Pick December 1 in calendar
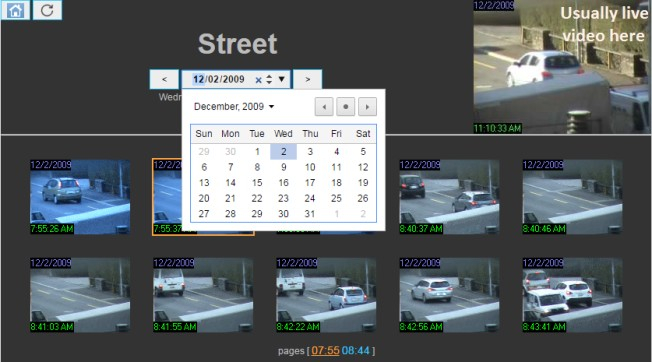652x362 pixels. click(257, 152)
